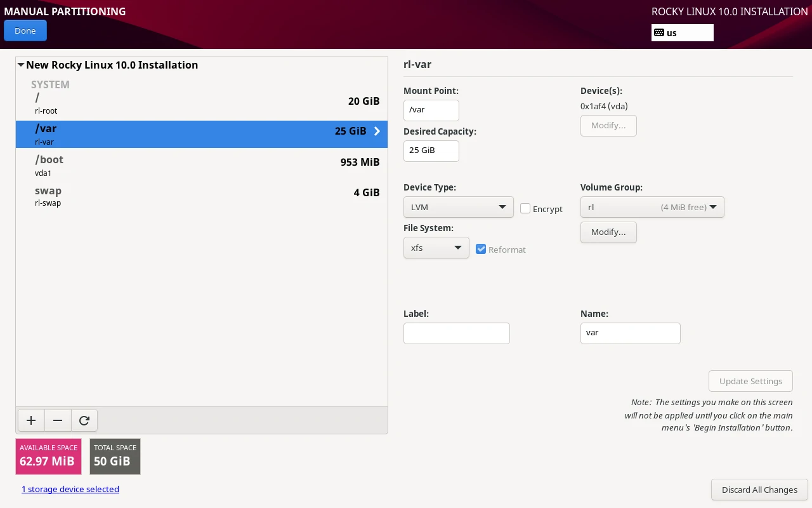Screen dimensions: 812x508
Task: Click Modify button under Volume Group
Action: click(608, 232)
